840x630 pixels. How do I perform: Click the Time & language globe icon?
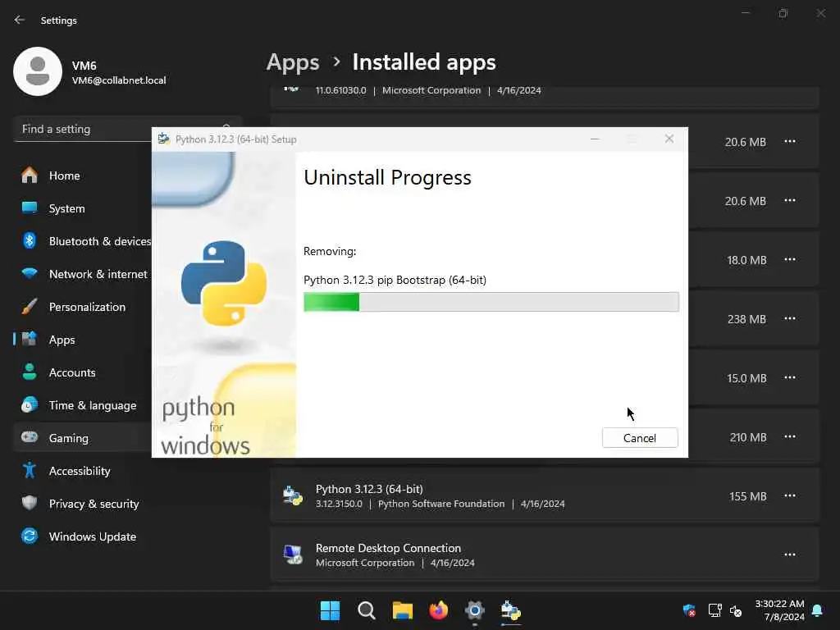pos(30,404)
